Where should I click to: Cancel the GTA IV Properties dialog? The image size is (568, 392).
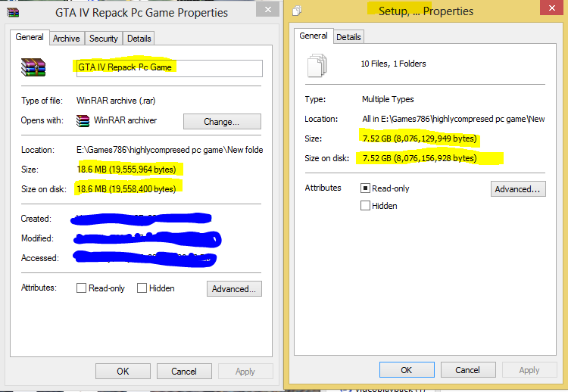point(184,372)
